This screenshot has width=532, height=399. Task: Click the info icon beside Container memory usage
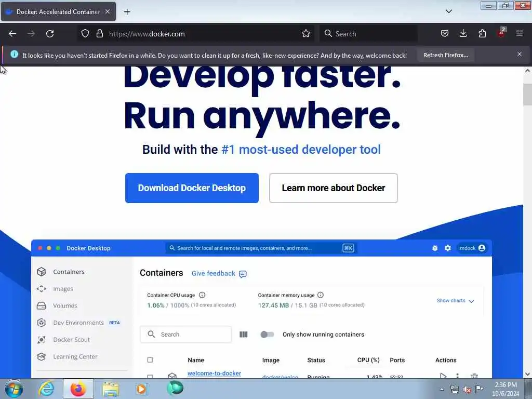coord(320,295)
